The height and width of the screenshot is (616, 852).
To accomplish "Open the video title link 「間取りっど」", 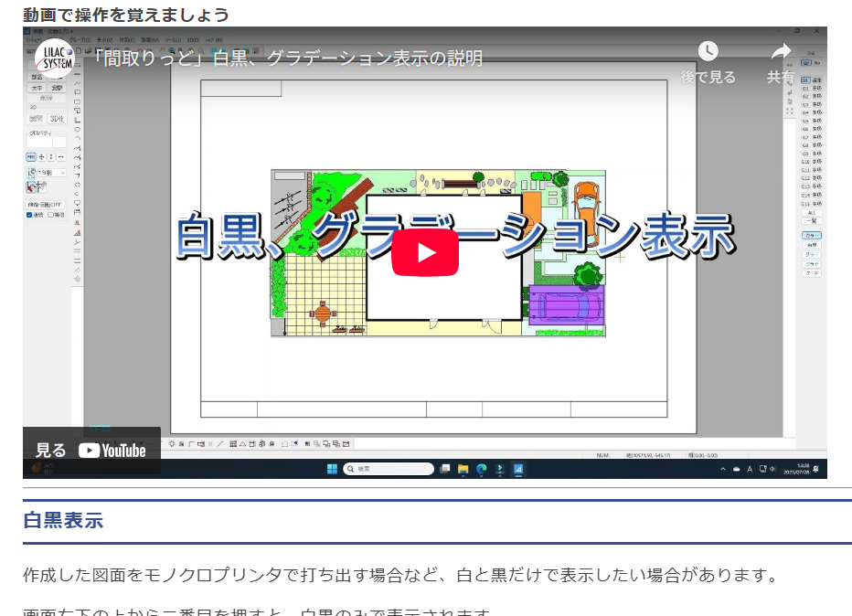I will pos(288,59).
